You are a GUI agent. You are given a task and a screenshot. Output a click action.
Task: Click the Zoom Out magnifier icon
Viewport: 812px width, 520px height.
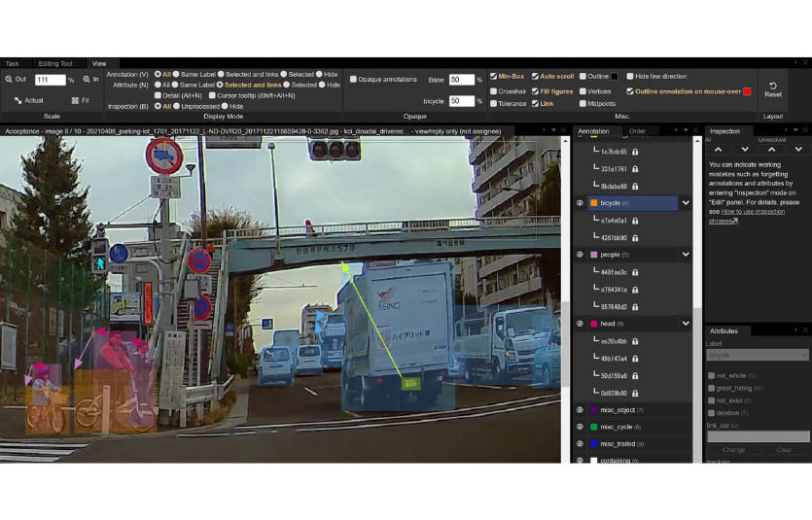[9, 80]
